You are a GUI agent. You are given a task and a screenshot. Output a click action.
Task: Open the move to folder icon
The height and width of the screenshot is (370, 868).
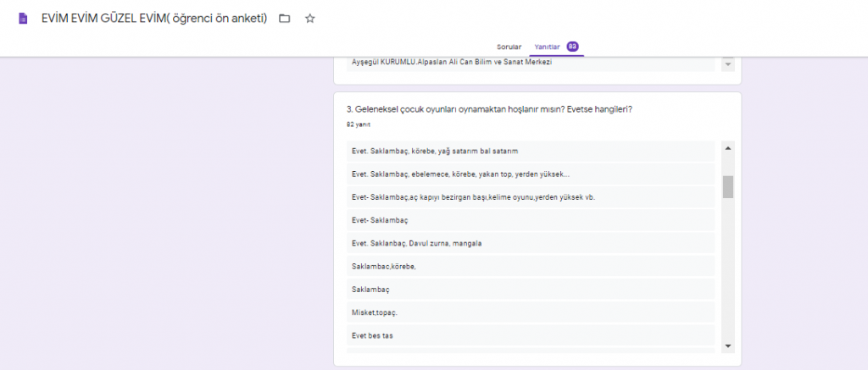pyautogui.click(x=285, y=19)
